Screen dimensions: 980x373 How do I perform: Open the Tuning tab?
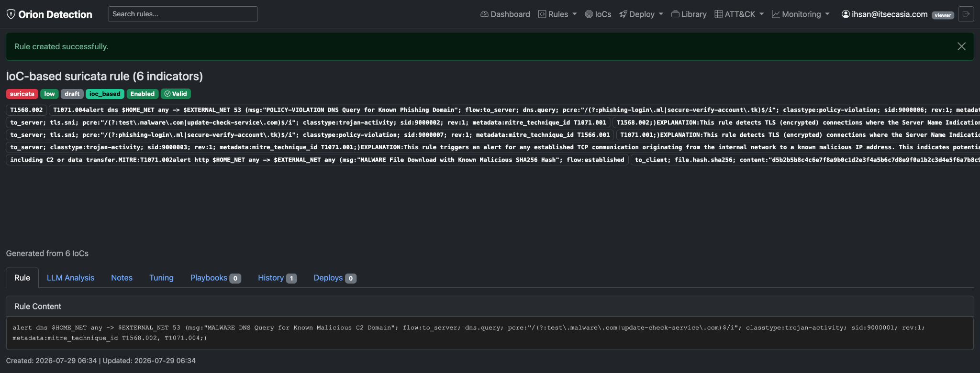click(x=161, y=278)
